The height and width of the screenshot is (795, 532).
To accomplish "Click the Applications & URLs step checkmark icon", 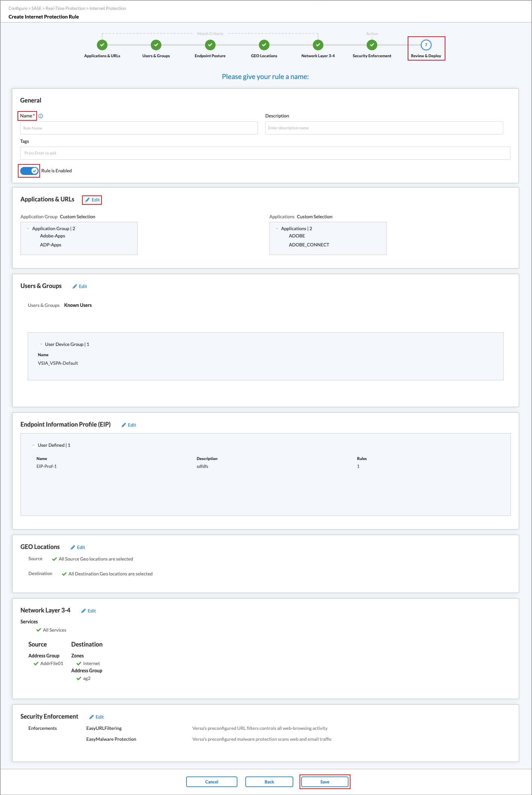I will [102, 45].
